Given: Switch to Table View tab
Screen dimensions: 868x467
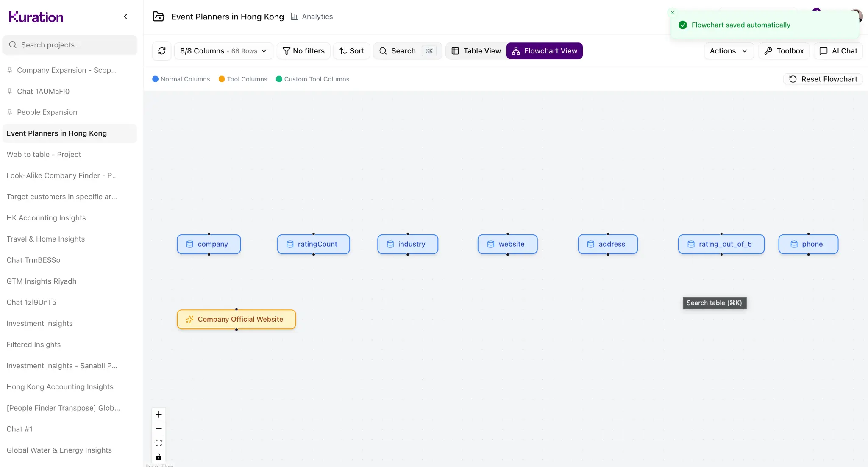Looking at the screenshot, I should 476,51.
